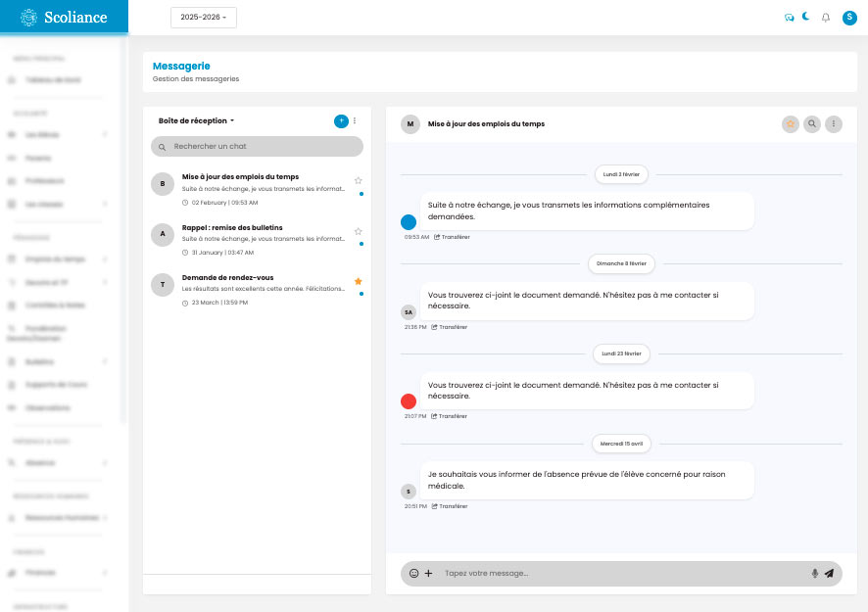
Task: Click the message about l'absence prévue de l'élève
Action: (587, 481)
